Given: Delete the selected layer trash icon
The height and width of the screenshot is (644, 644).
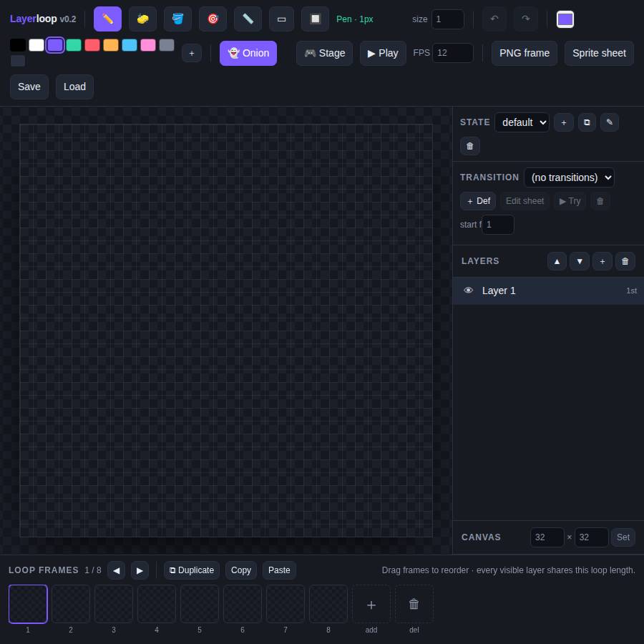Looking at the screenshot, I should (x=625, y=262).
